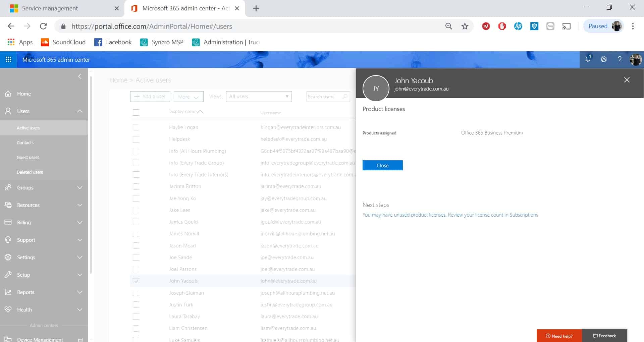The height and width of the screenshot is (342, 644).
Task: Click the Groups people icon
Action: click(x=8, y=187)
